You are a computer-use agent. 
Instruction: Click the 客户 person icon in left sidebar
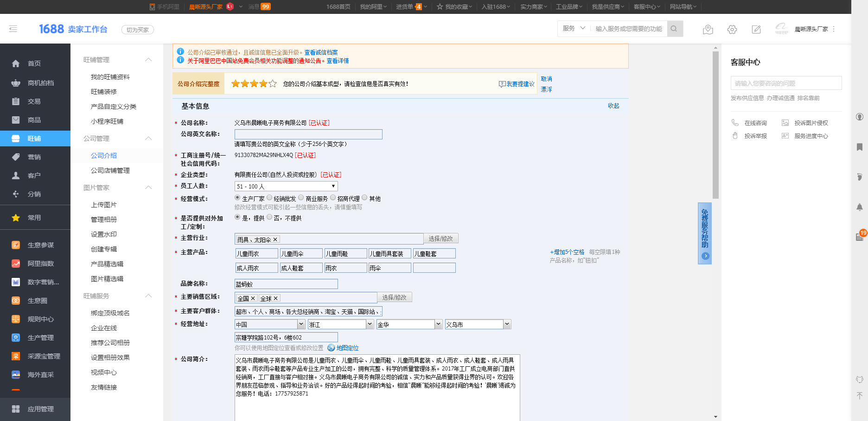tap(16, 176)
